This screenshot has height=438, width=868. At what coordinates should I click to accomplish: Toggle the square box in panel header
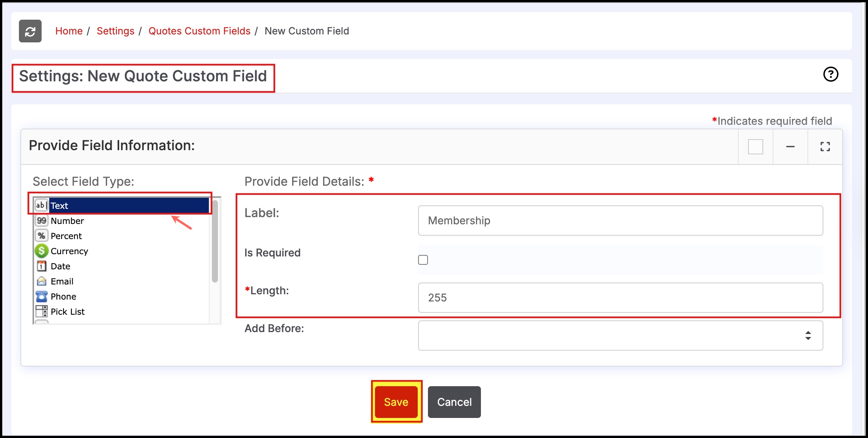(755, 147)
